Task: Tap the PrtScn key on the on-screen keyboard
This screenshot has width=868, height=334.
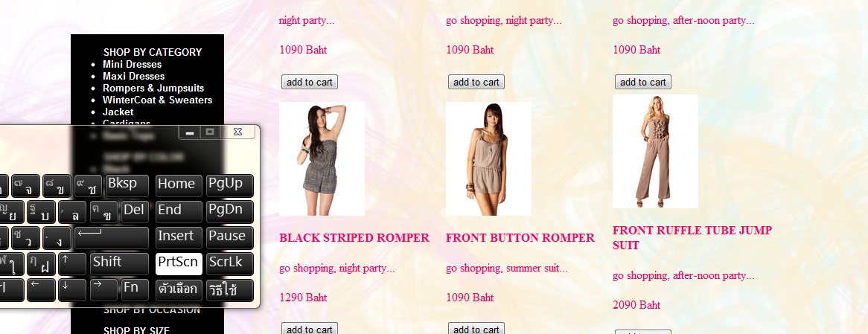Action: click(179, 264)
